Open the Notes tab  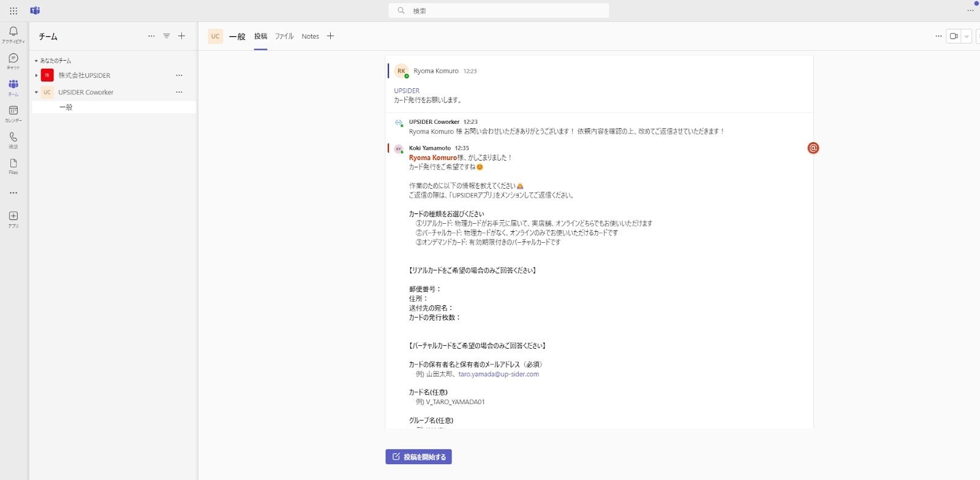tap(310, 36)
